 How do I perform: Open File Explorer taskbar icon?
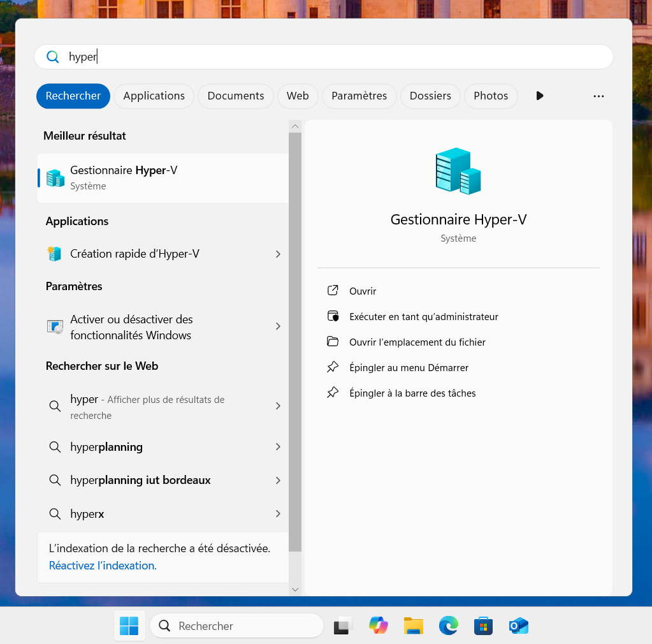pos(414,626)
